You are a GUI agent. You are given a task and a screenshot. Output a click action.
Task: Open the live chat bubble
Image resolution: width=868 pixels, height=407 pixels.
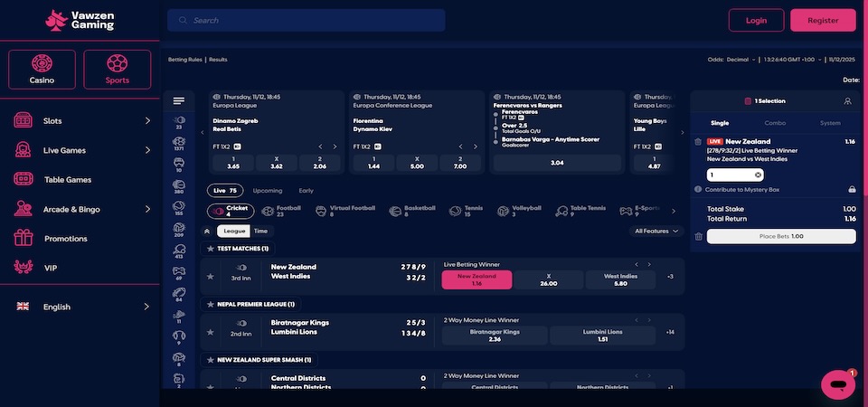838,384
